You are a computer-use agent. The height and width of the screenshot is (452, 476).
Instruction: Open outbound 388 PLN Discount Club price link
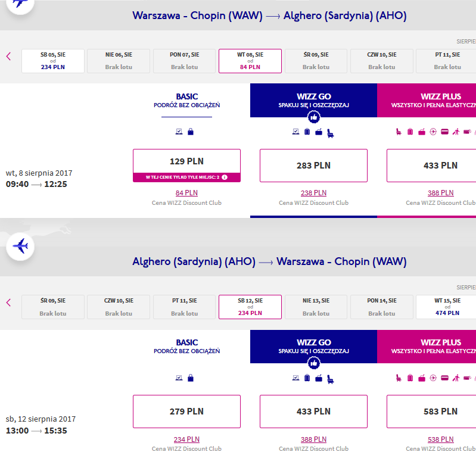[440, 192]
